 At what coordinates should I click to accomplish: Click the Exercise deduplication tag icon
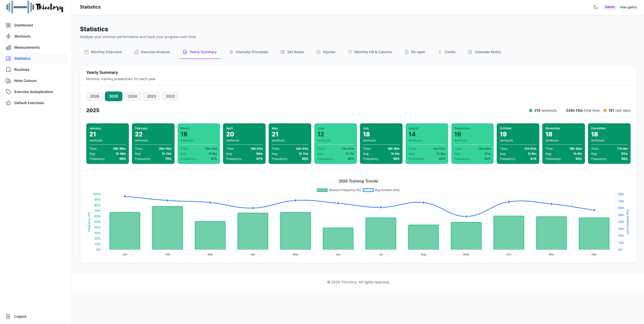[8, 92]
